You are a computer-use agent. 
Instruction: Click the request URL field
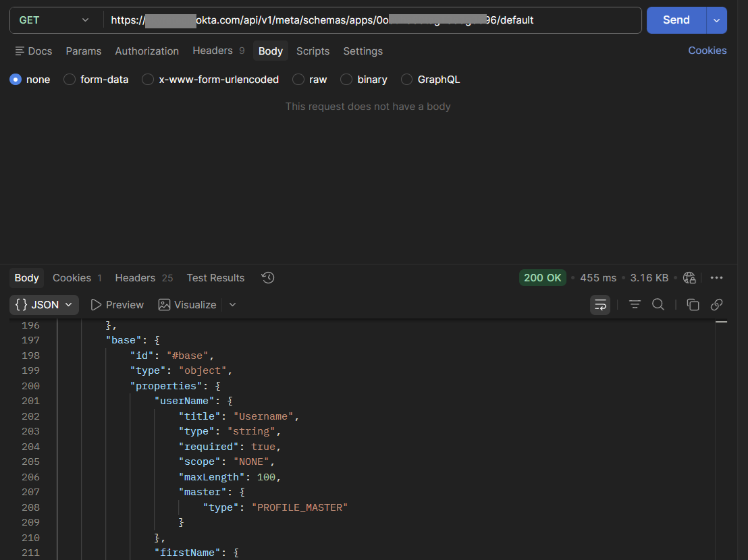tap(373, 20)
